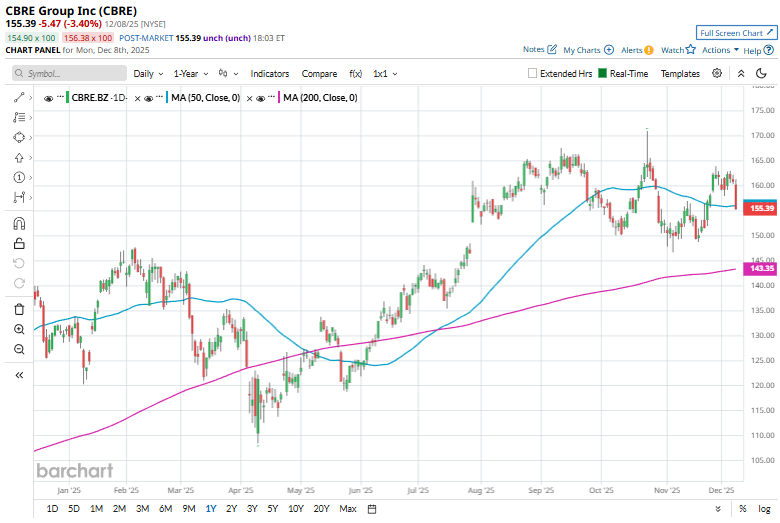The width and height of the screenshot is (780, 523).
Task: Select the trend line drawing tool
Action: pos(19,97)
